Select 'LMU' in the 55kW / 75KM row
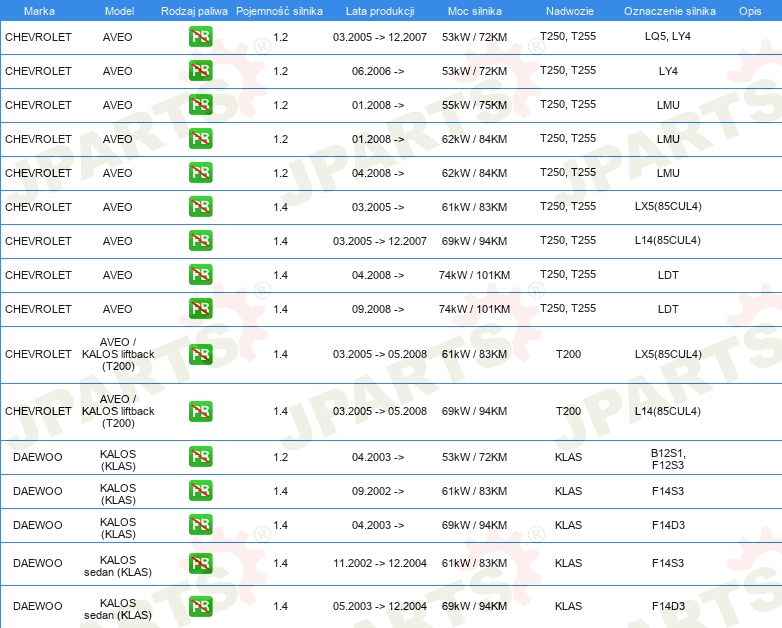 click(668, 105)
